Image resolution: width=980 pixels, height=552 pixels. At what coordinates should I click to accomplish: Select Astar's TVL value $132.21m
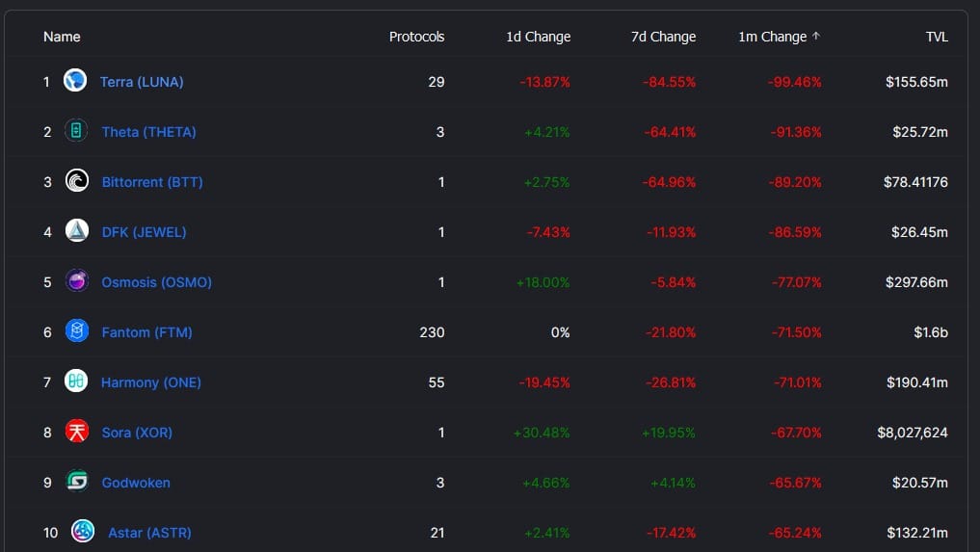pos(916,533)
